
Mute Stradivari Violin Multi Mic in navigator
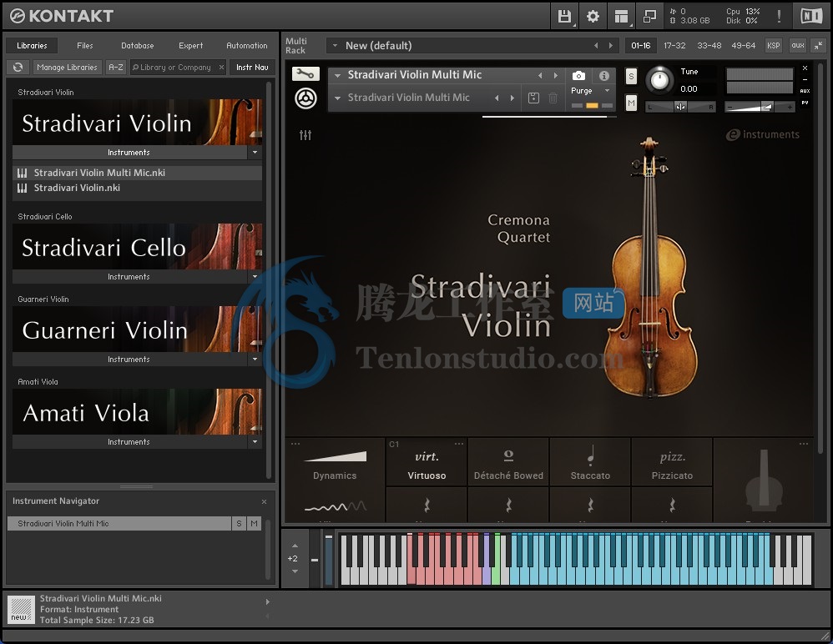[255, 524]
